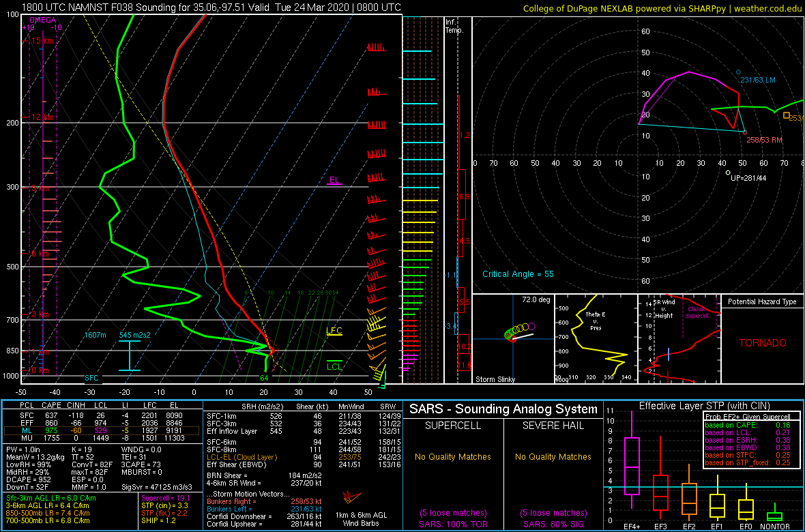Screen dimensions: 805x532
Task: Click the STP (fix) = 2.2 index
Action: [x=163, y=512]
